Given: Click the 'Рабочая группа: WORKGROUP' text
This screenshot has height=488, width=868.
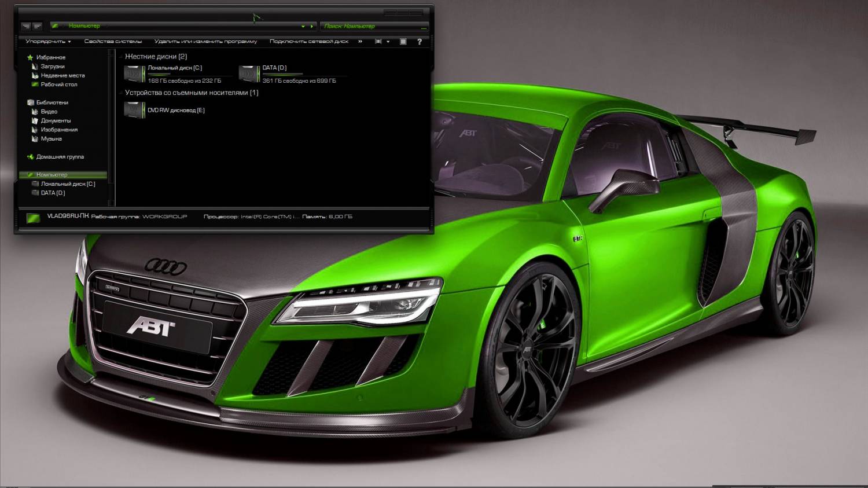Looking at the screenshot, I should click(139, 217).
